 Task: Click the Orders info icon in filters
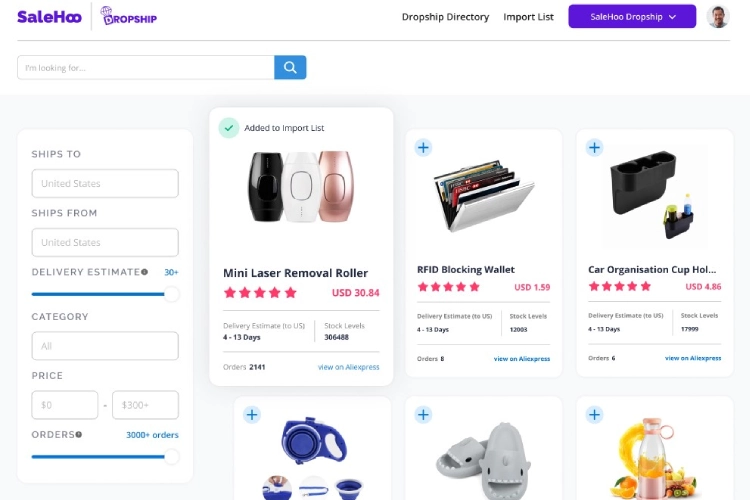78,434
